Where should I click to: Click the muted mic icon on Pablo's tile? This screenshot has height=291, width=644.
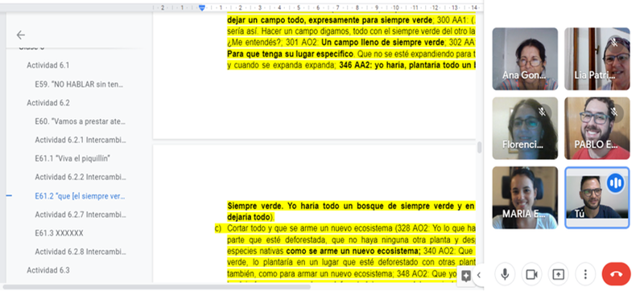[614, 112]
